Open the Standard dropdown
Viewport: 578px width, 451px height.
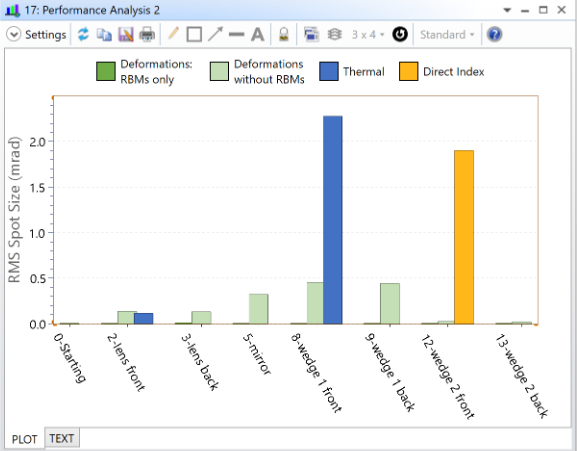447,35
